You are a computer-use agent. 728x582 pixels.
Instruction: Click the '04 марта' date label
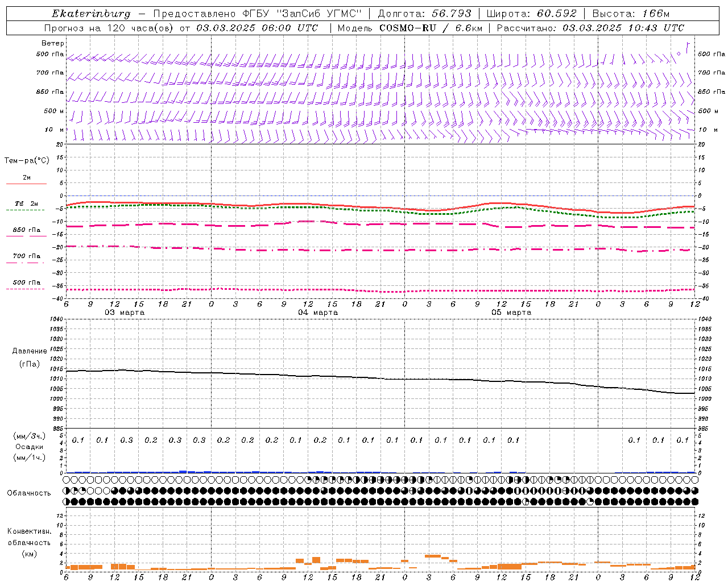point(318,313)
